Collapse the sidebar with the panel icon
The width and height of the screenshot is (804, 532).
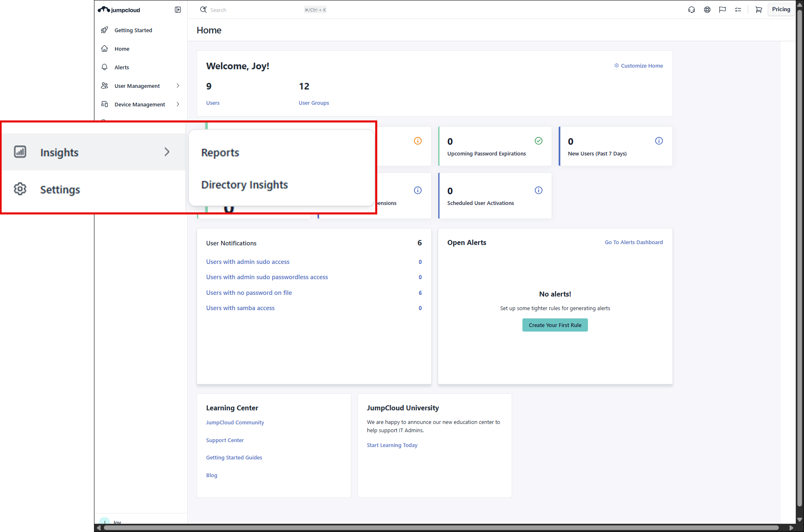(178, 10)
